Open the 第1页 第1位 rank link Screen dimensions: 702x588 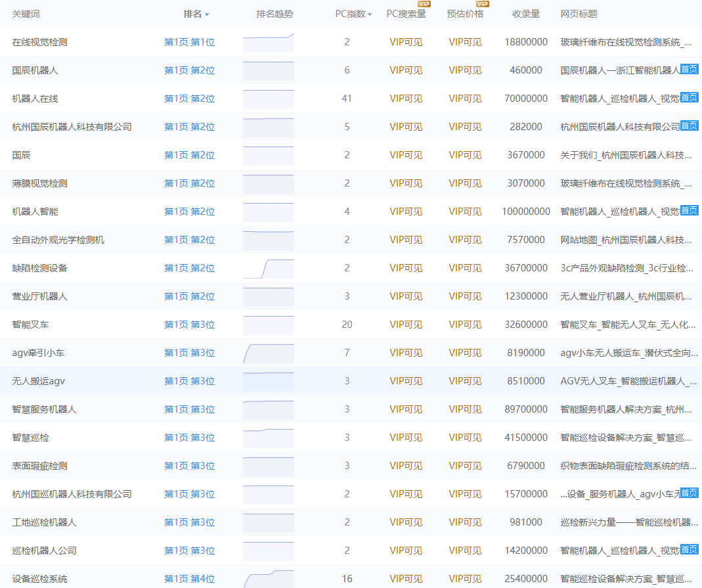[x=189, y=42]
